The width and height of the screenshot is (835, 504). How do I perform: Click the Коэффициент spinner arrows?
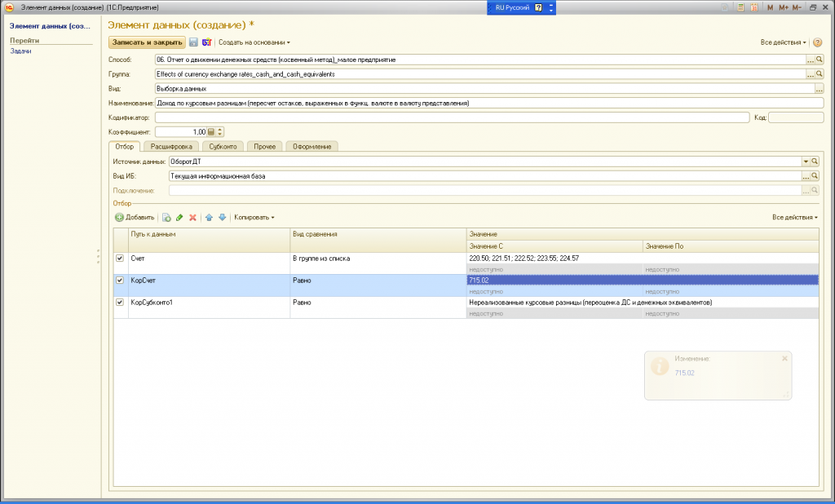coord(220,132)
